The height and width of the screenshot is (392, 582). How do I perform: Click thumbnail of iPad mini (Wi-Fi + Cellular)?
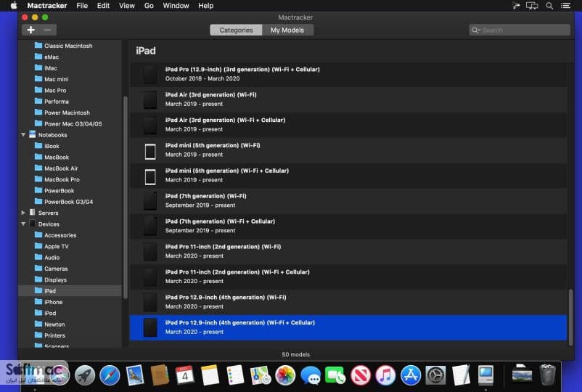(150, 176)
